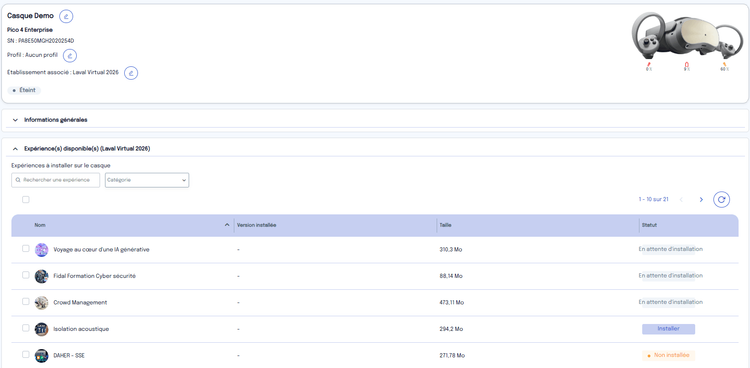This screenshot has height=368, width=750.
Task: Click the Non installée status badge for DAHER - SSE
Action: 668,356
